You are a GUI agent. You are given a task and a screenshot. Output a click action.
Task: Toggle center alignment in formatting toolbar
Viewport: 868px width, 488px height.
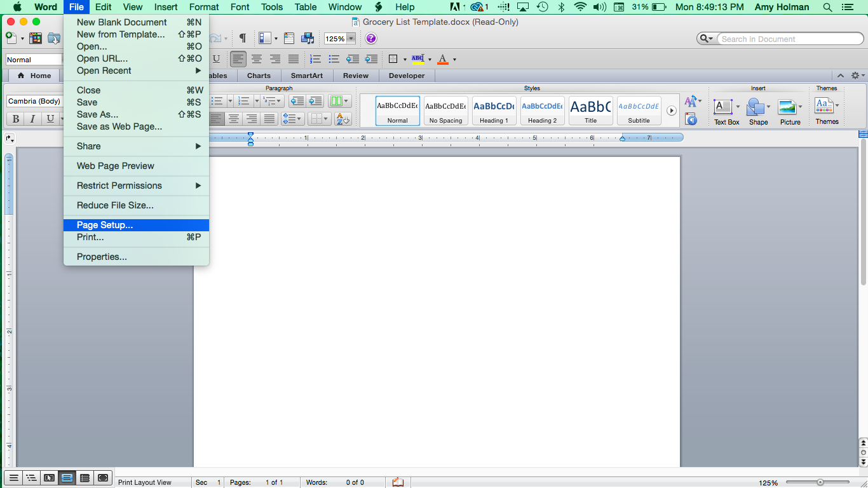[x=257, y=59]
